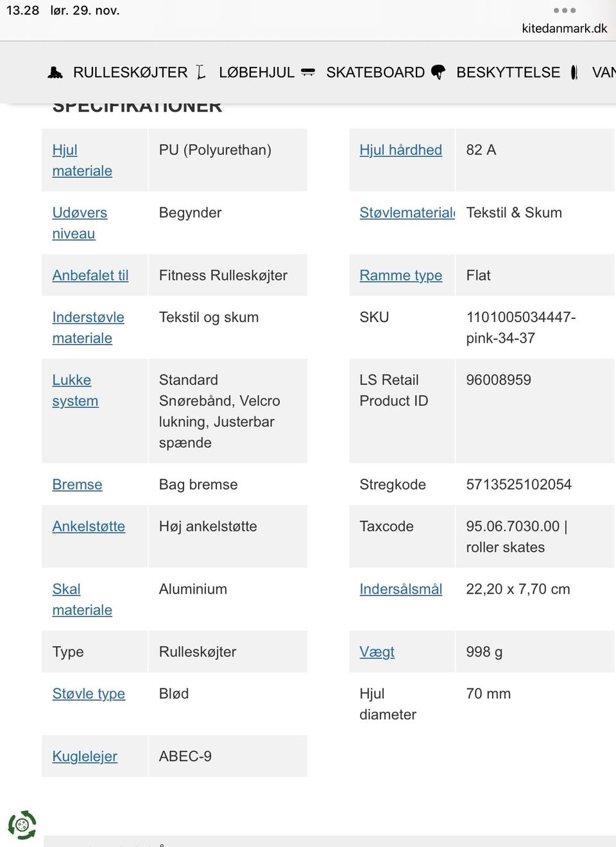This screenshot has height=847, width=616.
Task: Click the Bremse specification link
Action: coord(77,484)
